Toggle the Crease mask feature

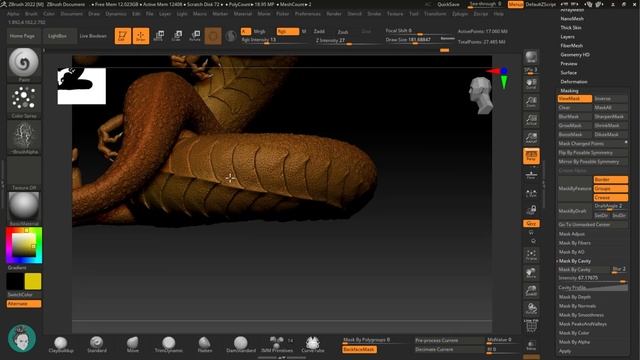[611, 198]
